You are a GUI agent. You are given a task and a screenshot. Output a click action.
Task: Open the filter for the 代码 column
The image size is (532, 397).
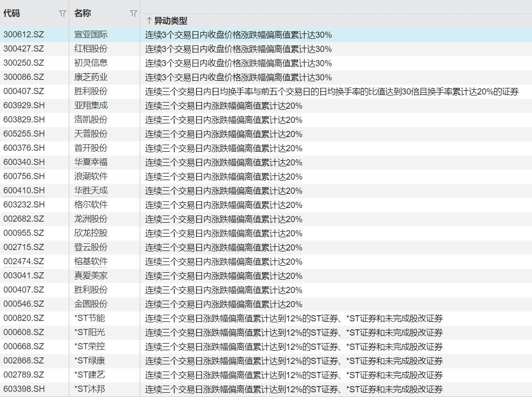pos(62,14)
